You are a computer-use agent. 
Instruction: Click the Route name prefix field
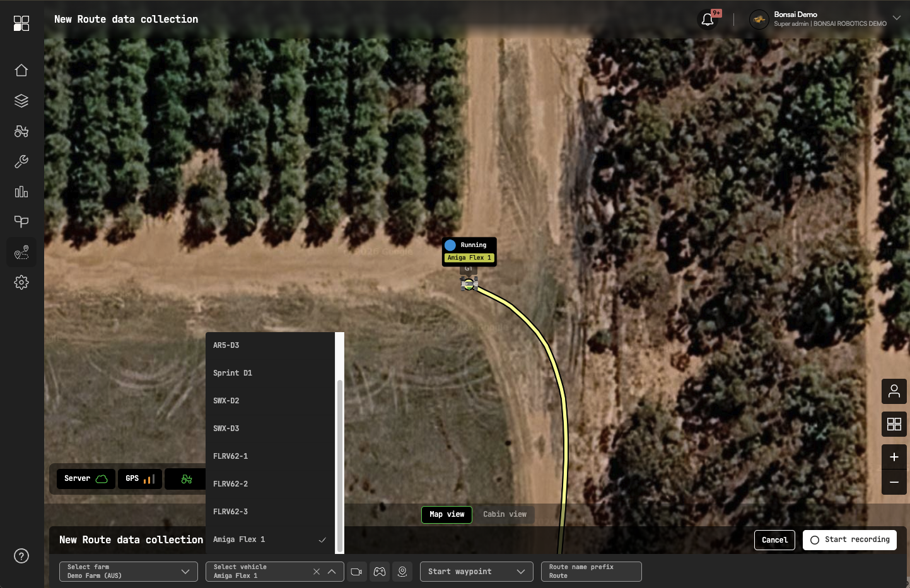[x=592, y=572]
